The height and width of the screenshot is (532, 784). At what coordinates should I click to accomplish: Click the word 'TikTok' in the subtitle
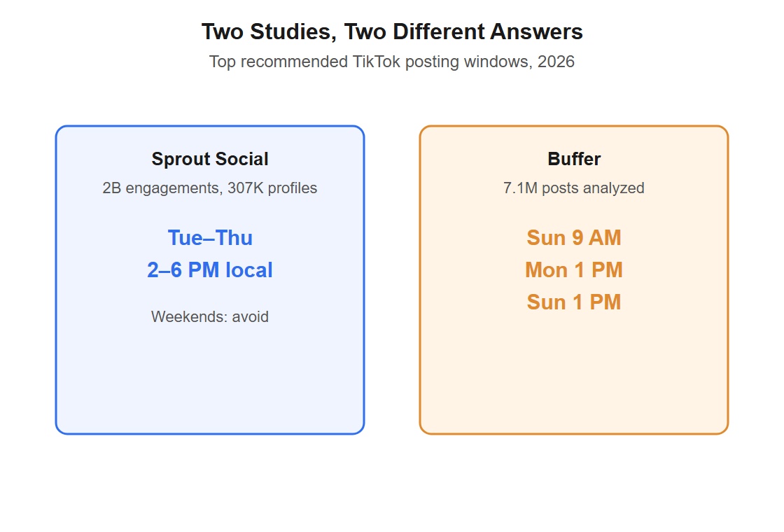[377, 62]
